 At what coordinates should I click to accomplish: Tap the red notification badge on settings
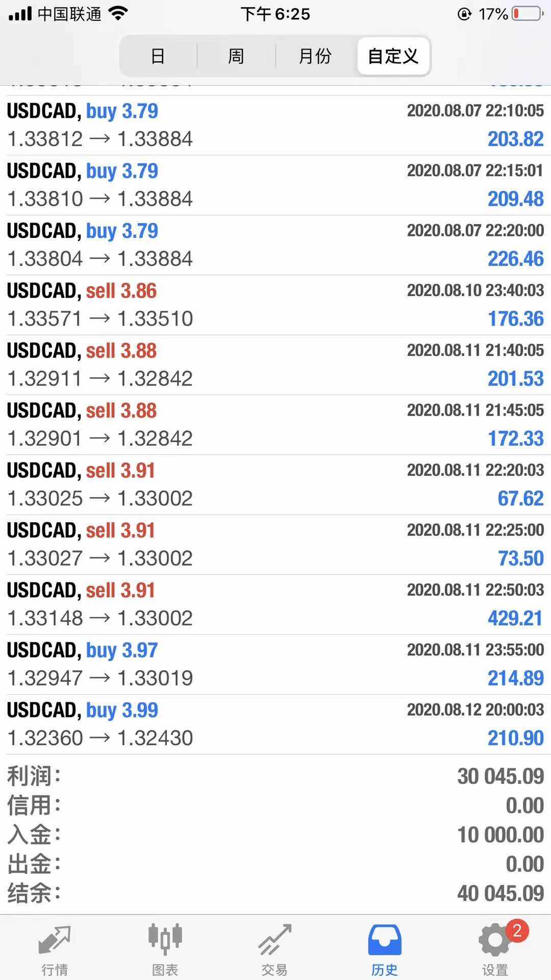coord(517,931)
